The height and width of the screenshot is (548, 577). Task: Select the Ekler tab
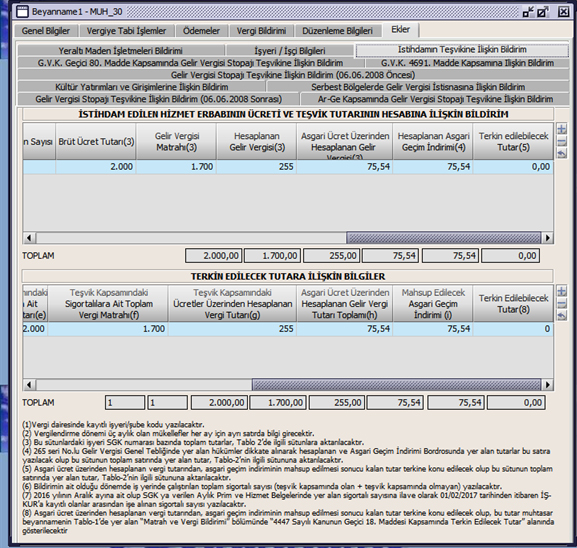tap(400, 30)
